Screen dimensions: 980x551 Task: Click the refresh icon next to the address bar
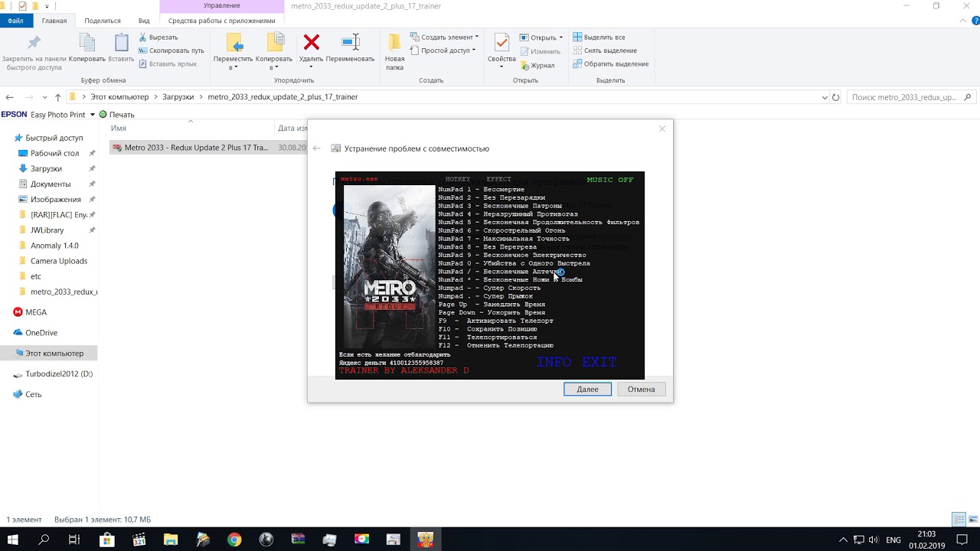(835, 97)
